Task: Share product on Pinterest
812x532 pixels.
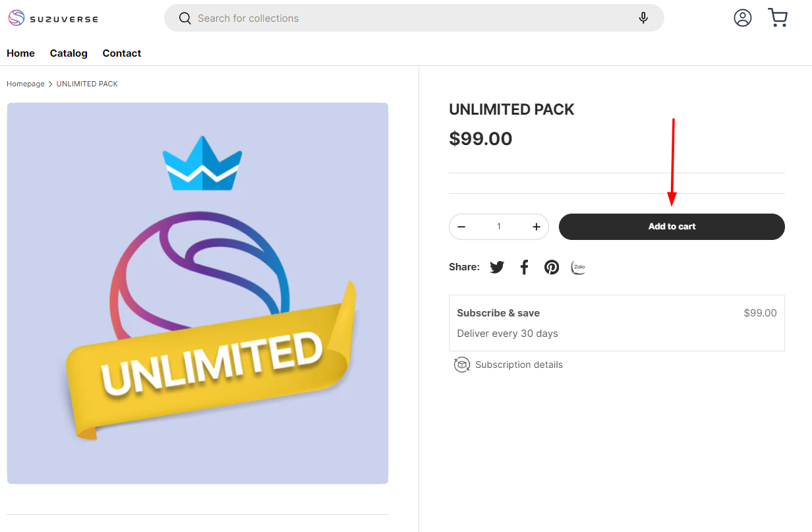Action: point(552,267)
